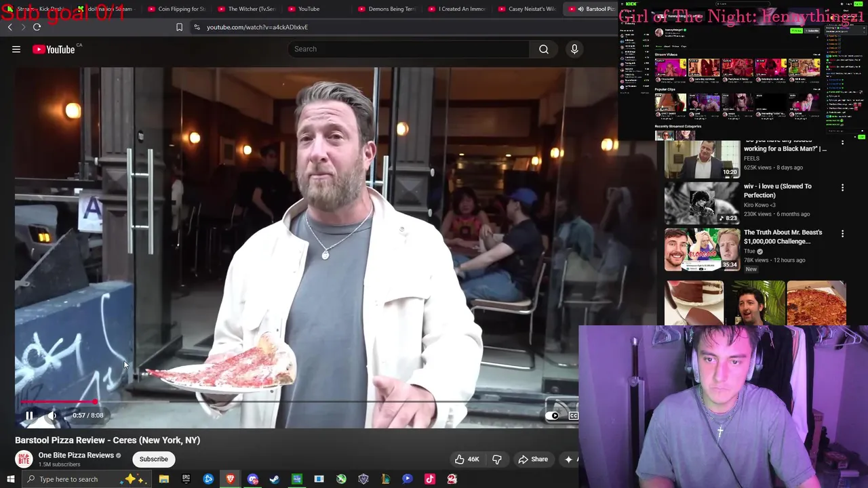Pause the video with the pause button
The height and width of the screenshot is (488, 868).
pyautogui.click(x=29, y=415)
